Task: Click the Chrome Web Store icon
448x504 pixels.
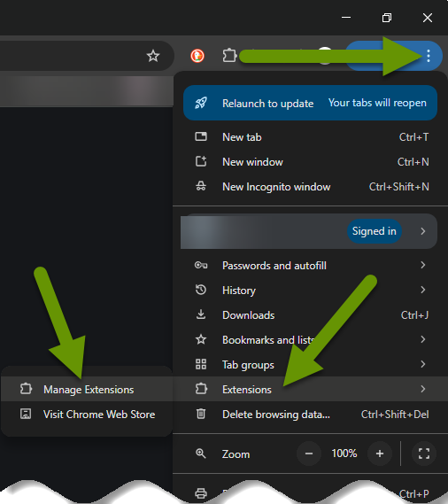Action: (26, 414)
